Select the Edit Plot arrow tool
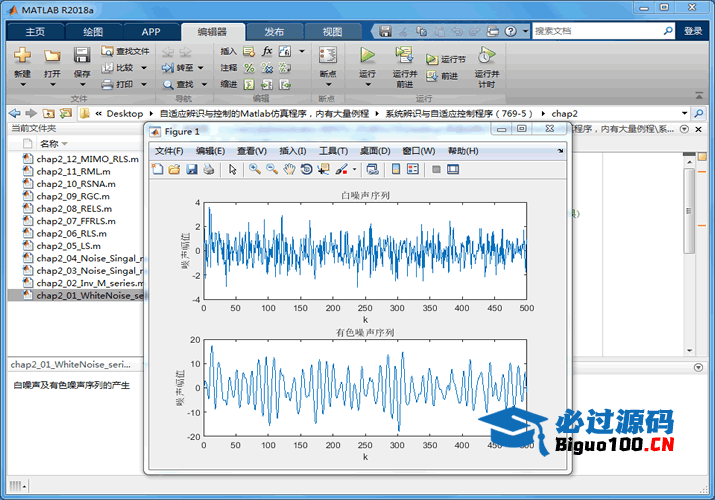The image size is (715, 500). [x=233, y=170]
